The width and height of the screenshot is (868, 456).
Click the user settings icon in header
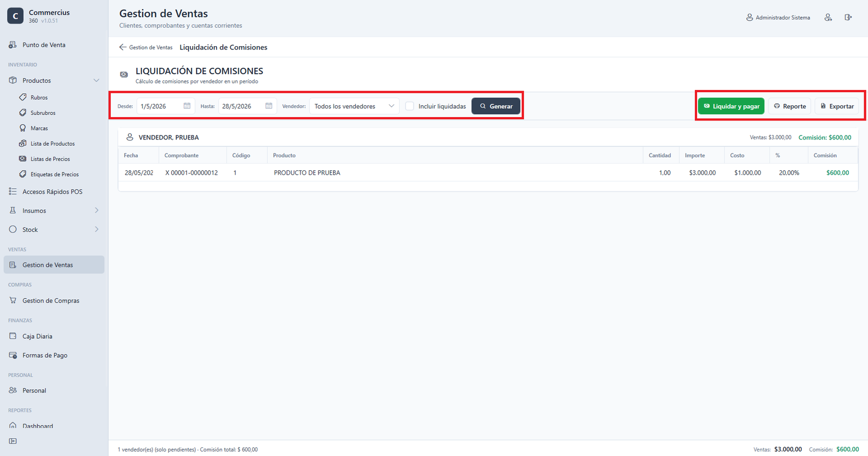click(x=828, y=17)
